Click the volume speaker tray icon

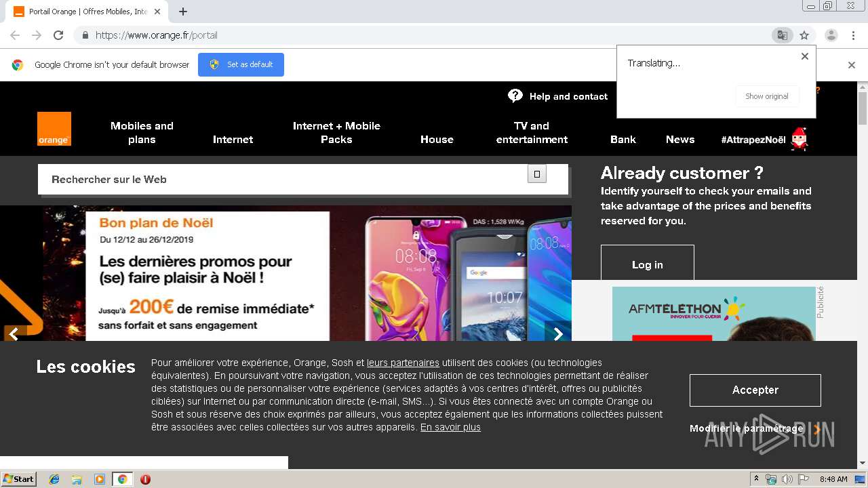point(787,479)
